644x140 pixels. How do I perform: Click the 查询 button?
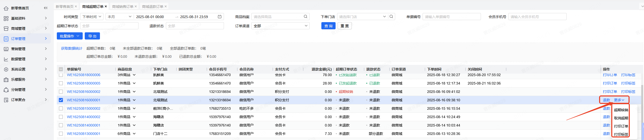pos(328,26)
